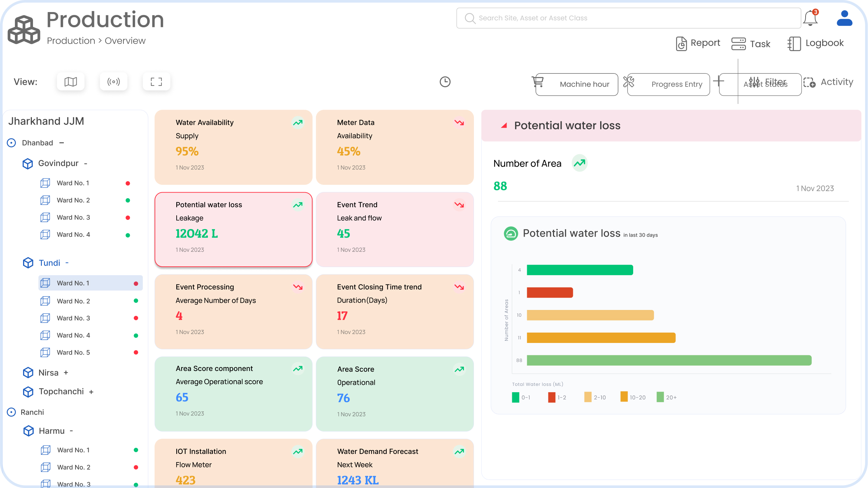Select the Ranchi radio circle

tap(11, 412)
